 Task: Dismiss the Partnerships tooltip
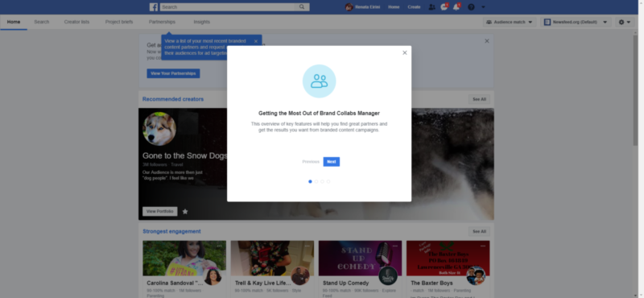click(x=256, y=41)
